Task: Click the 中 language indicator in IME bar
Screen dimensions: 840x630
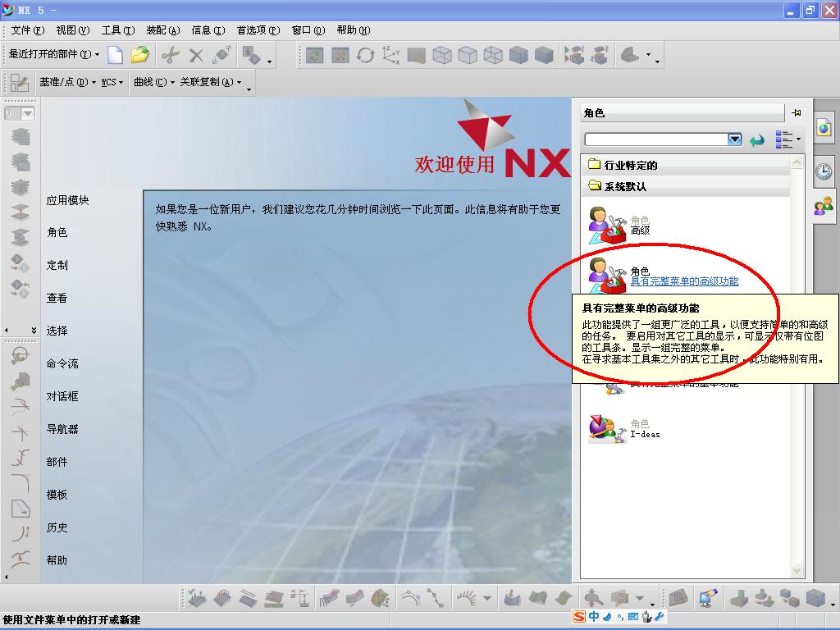Action: [x=594, y=617]
